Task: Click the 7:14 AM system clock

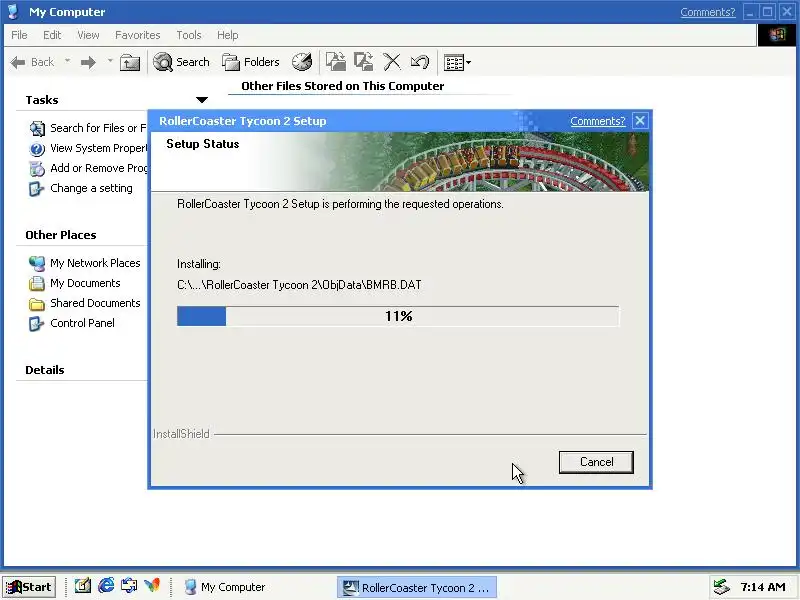Action: tap(763, 587)
